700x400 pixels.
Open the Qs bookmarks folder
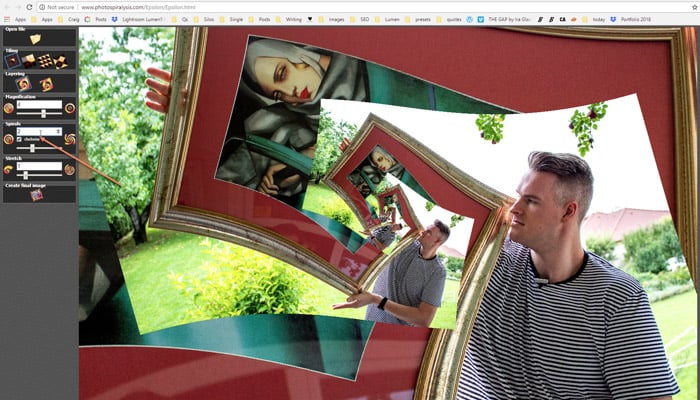(180, 20)
